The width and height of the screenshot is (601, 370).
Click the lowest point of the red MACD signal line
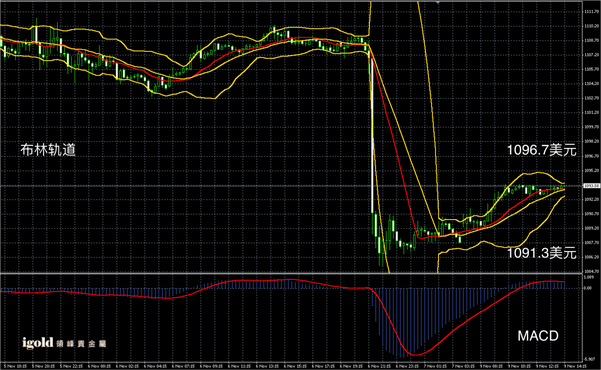pyautogui.click(x=415, y=354)
